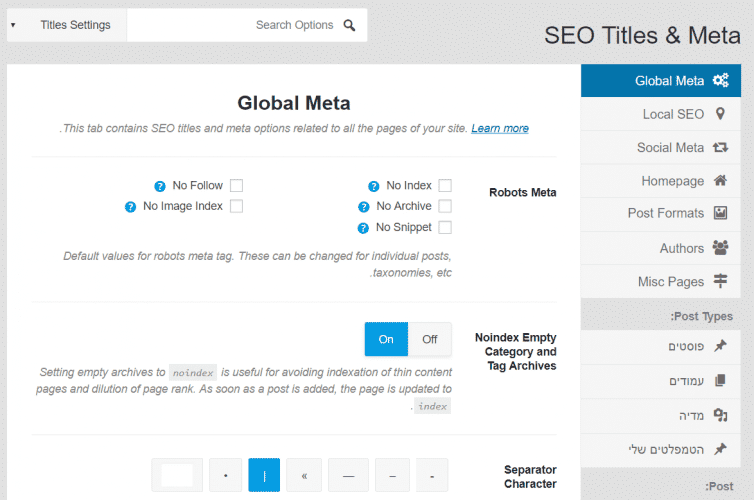Open help tooltip for No Index
754x500 pixels.
[374, 186]
